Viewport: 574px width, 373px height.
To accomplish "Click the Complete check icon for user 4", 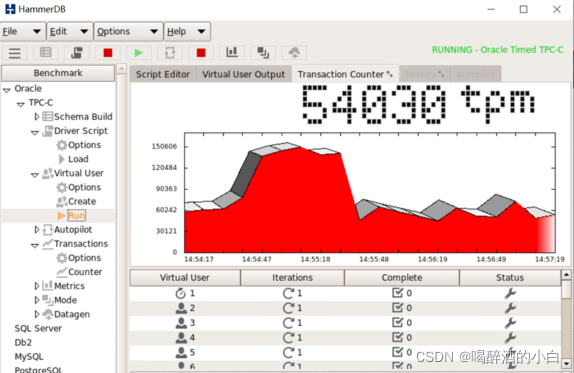I will point(398,337).
